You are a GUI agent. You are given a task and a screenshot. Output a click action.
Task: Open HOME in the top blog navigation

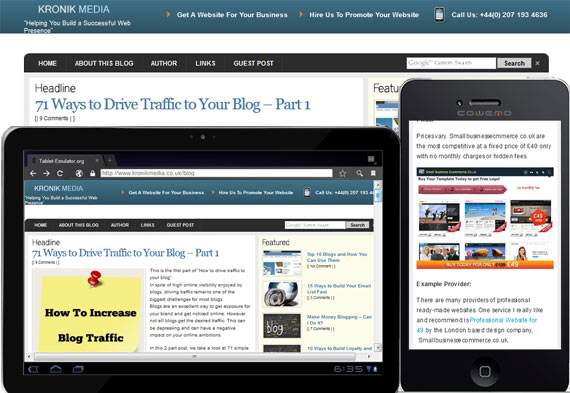(47, 63)
